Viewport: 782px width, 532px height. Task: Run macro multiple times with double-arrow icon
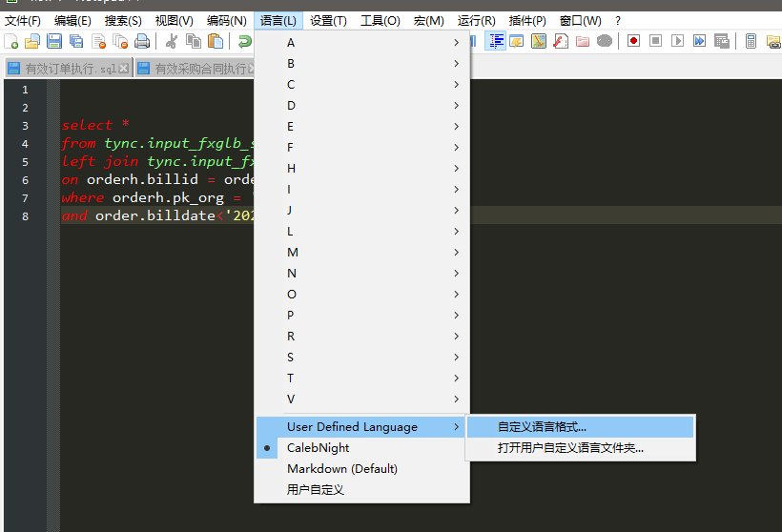point(699,41)
